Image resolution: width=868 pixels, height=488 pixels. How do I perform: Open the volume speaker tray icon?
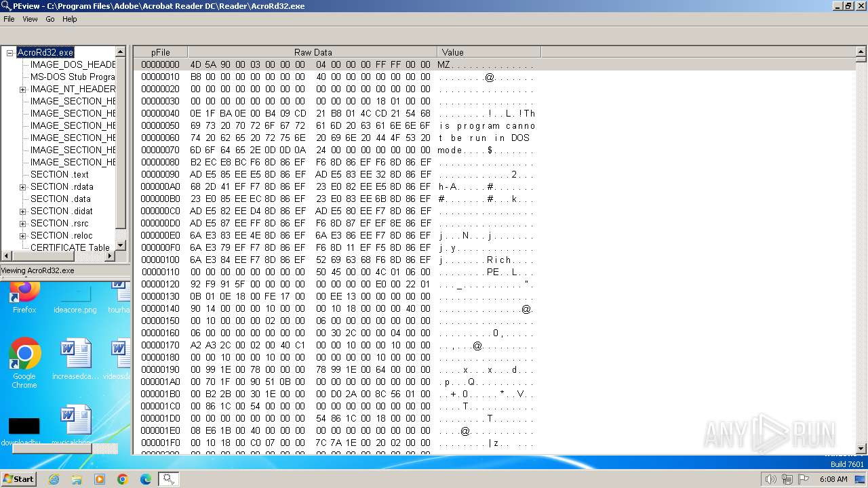point(770,479)
